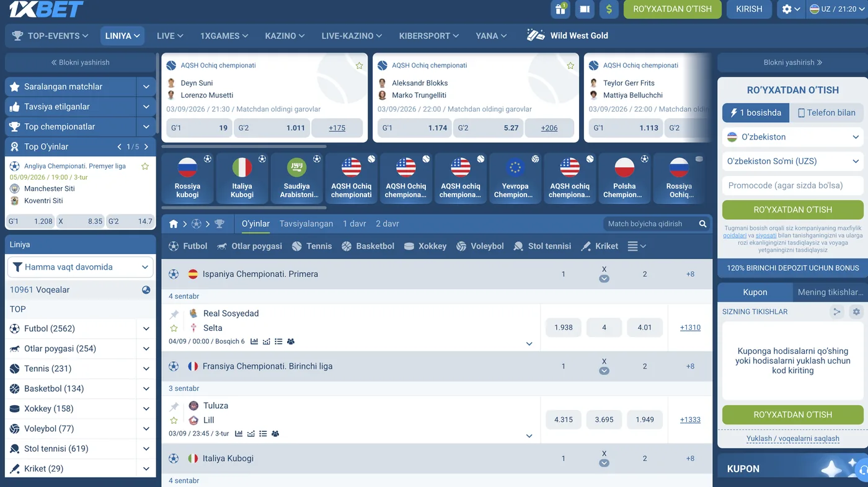Open the gift bonus icon in header
The height and width of the screenshot is (487, 868).
coord(560,9)
